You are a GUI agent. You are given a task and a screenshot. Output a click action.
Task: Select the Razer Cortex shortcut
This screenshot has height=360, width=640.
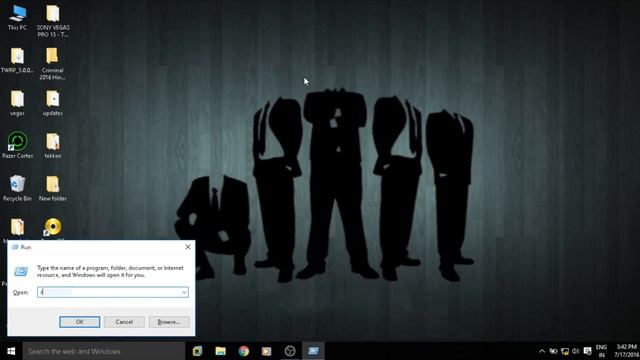click(x=17, y=145)
